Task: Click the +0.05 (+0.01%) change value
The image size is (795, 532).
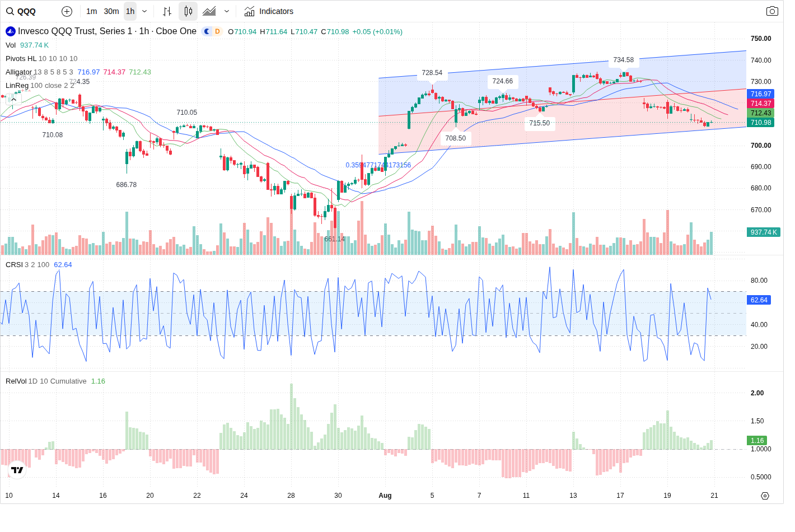Action: pyautogui.click(x=377, y=32)
